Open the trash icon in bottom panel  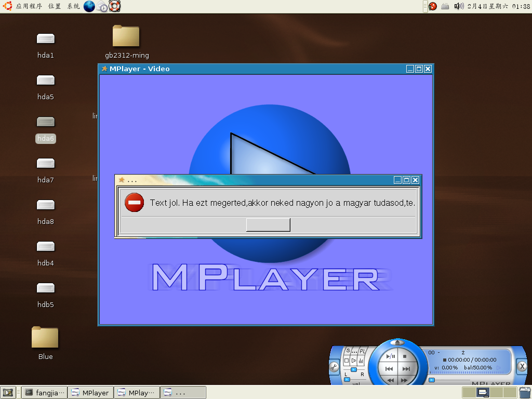click(x=524, y=393)
